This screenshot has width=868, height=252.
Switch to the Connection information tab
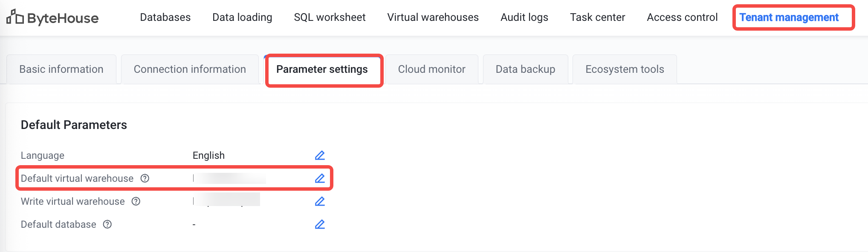pyautogui.click(x=190, y=69)
